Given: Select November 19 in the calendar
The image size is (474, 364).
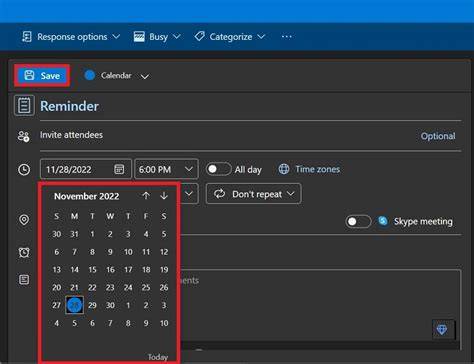Looking at the screenshot, I should (x=164, y=269).
